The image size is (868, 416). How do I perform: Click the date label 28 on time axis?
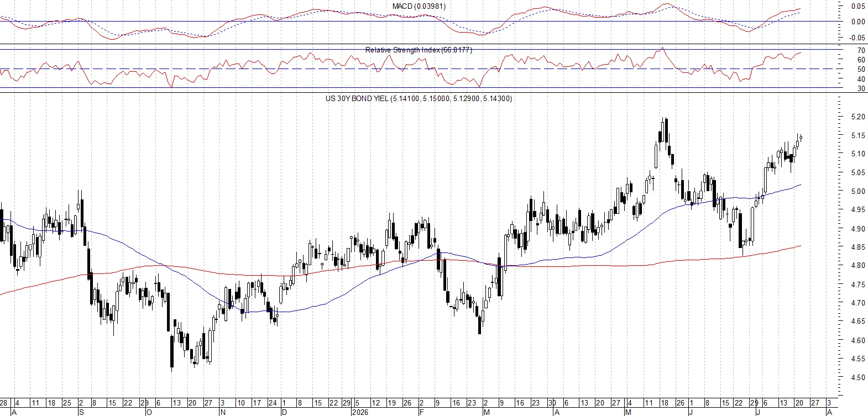coord(4,403)
